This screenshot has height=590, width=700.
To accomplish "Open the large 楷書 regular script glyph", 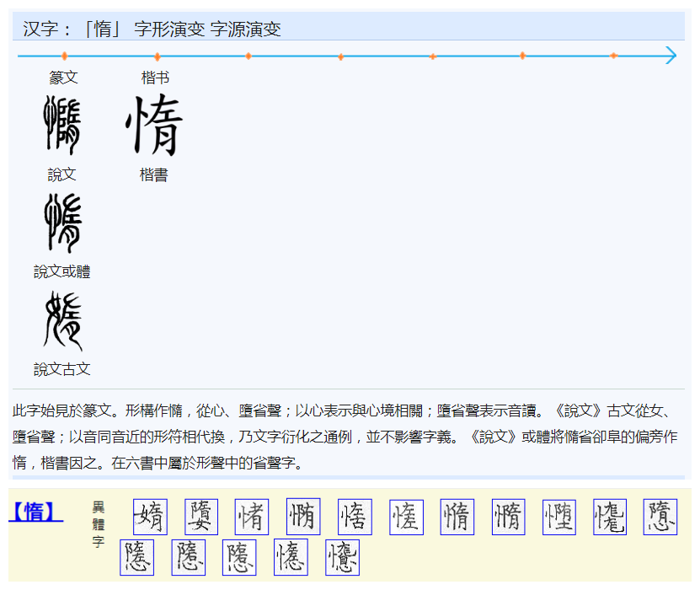I will point(154,125).
